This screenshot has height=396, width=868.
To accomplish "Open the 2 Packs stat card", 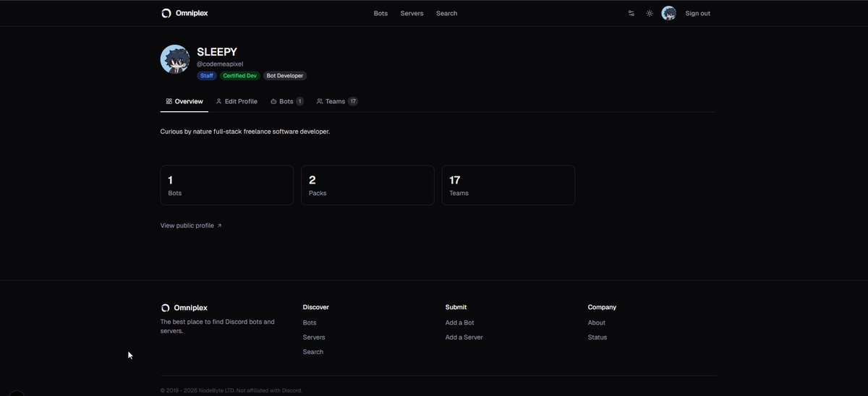I will click(x=367, y=185).
